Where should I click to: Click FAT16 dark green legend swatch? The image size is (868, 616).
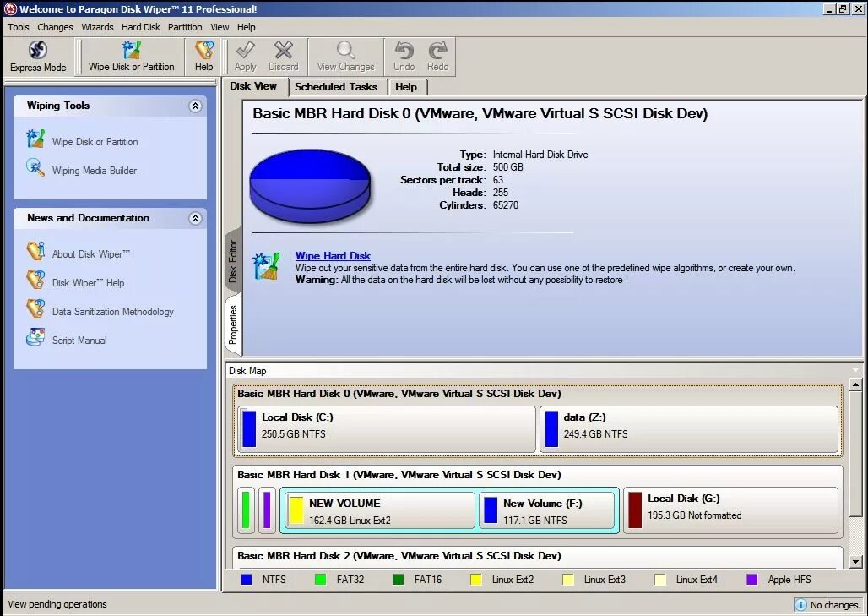point(398,580)
